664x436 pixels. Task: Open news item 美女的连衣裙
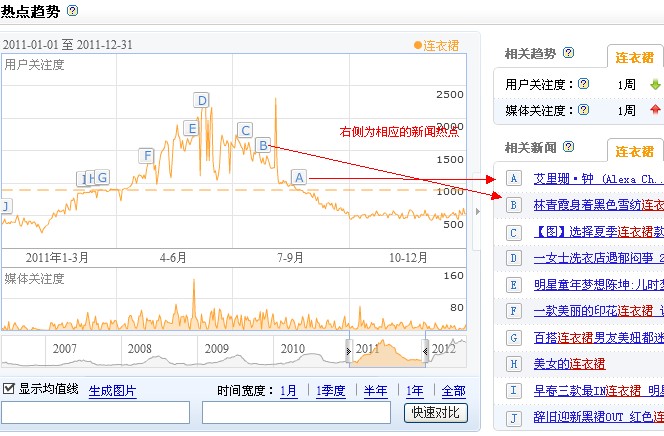569,363
